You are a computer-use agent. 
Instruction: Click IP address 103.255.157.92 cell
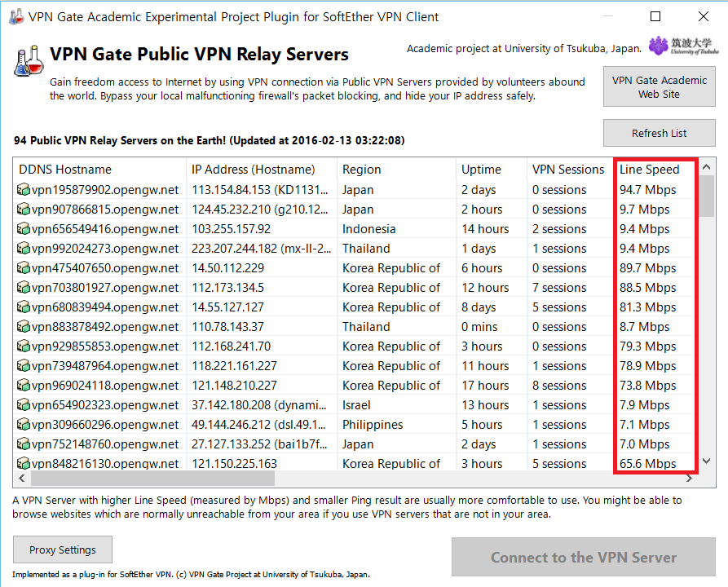tap(232, 228)
